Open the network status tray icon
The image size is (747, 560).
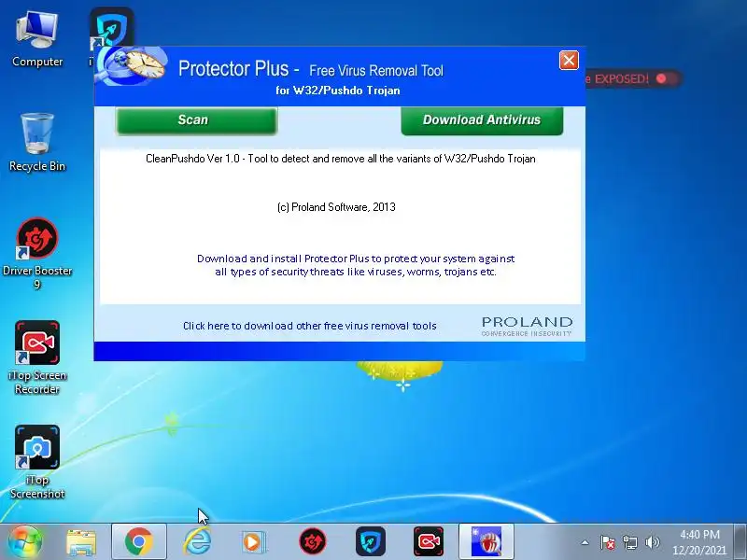coord(629,542)
